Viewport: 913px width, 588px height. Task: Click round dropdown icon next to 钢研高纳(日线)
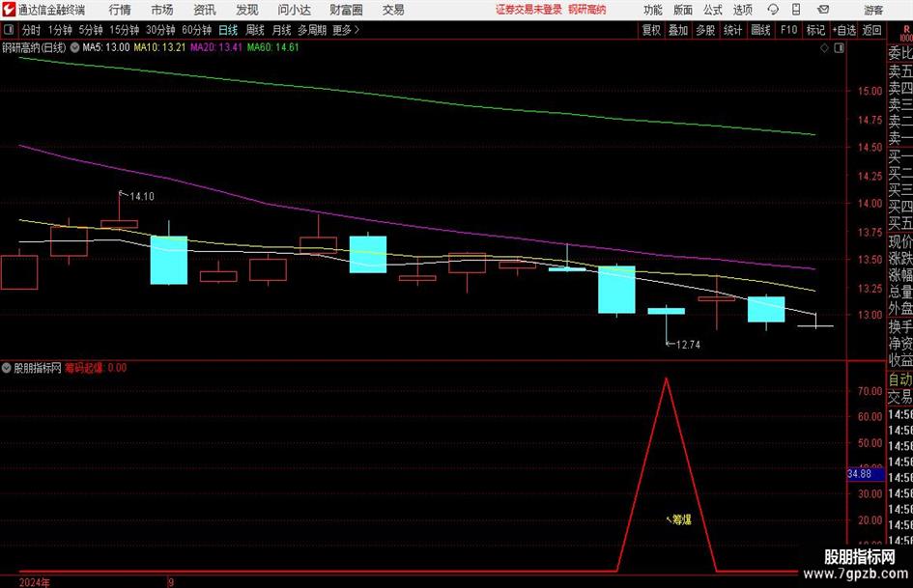(x=74, y=47)
